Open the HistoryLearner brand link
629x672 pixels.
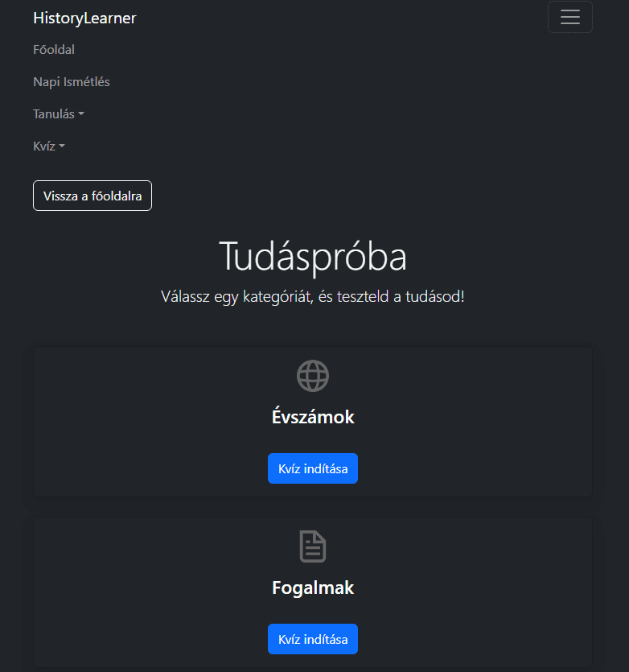[84, 19]
